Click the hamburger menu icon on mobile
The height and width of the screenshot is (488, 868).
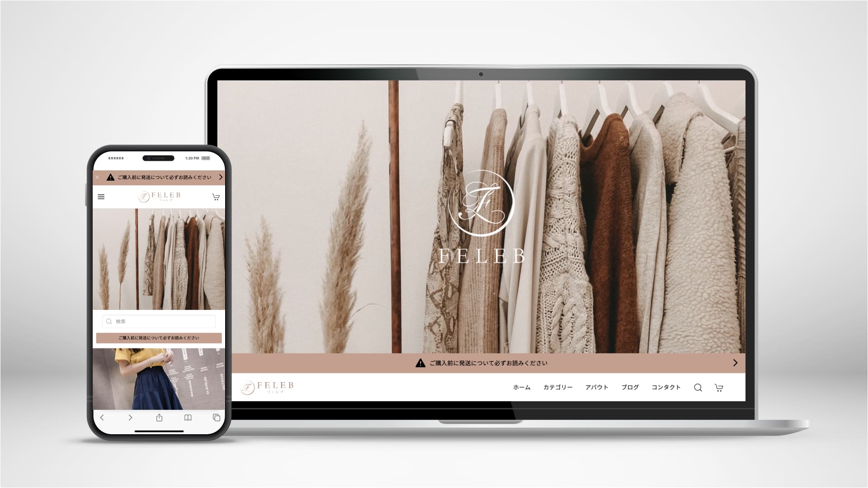click(102, 197)
